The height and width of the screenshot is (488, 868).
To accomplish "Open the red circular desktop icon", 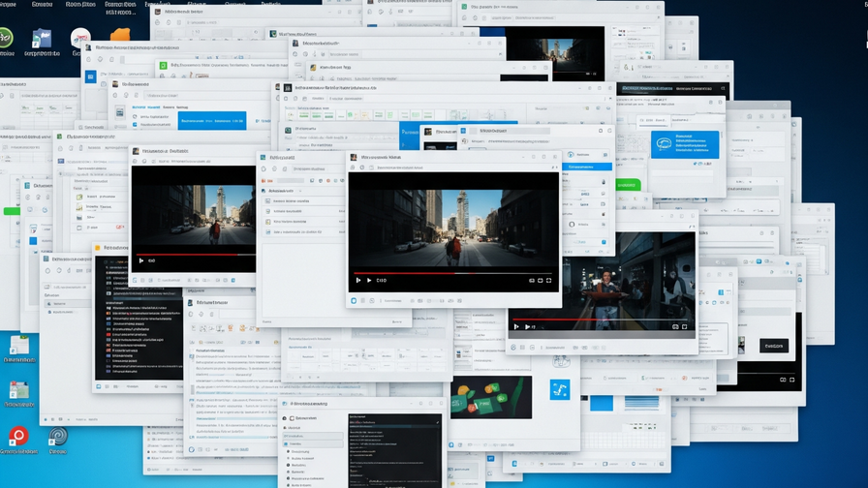I will [x=17, y=437].
